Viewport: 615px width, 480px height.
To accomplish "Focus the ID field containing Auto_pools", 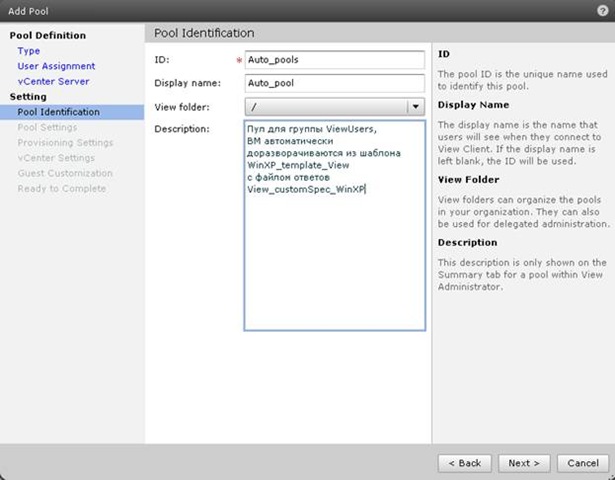I will click(x=335, y=60).
